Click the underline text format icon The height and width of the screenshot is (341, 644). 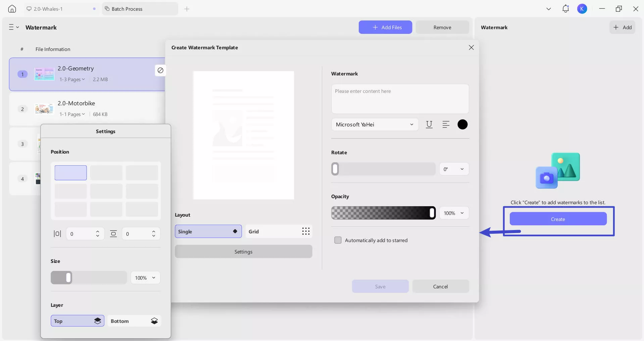429,124
